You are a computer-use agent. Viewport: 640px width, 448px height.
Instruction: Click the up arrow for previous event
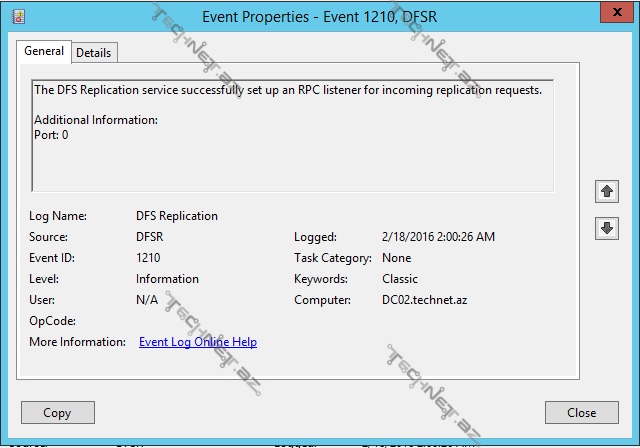point(606,190)
